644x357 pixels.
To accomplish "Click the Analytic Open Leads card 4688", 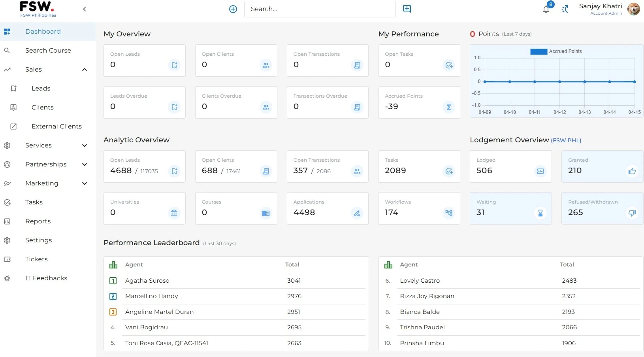I will click(x=145, y=166).
